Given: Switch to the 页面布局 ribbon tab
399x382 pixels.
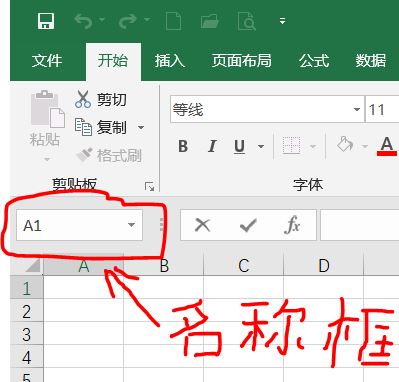Looking at the screenshot, I should pos(242,61).
